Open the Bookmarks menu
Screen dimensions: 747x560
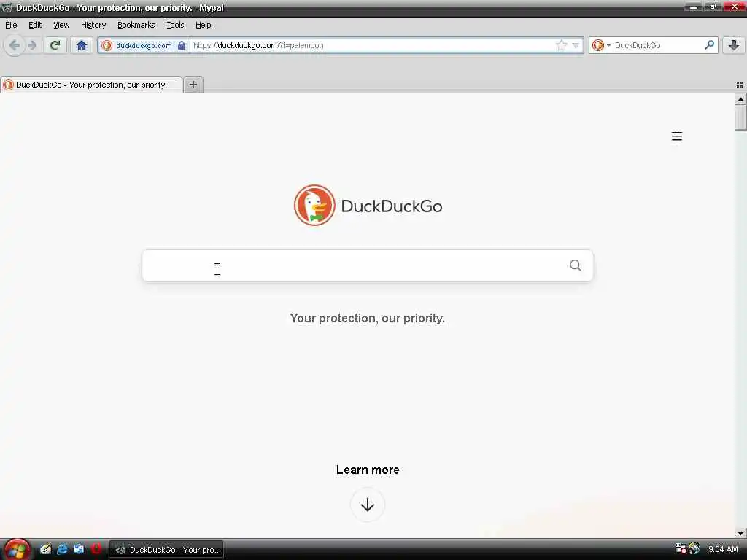136,25
